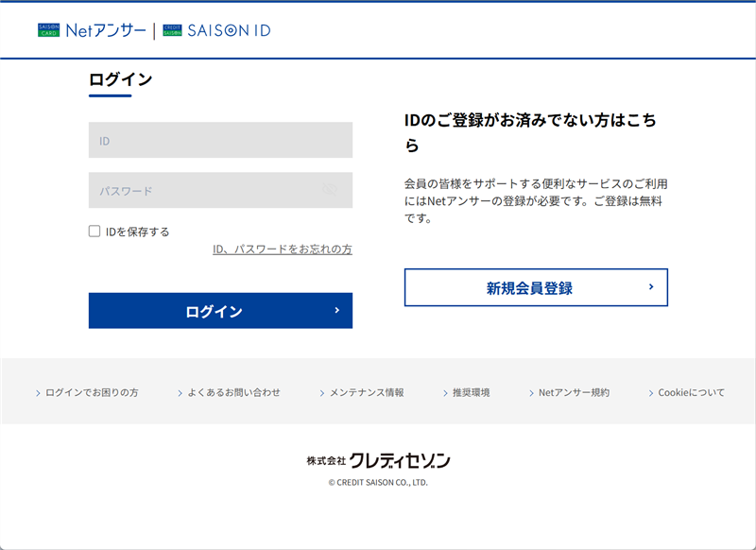Viewport: 756px width, 550px height.
Task: Click the Netアンサー header logo text
Action: pyautogui.click(x=106, y=31)
